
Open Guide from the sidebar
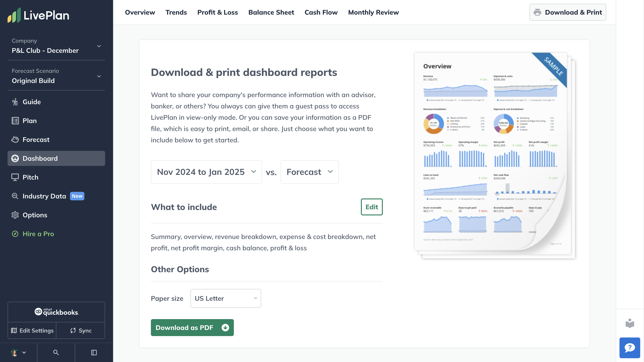pyautogui.click(x=32, y=102)
